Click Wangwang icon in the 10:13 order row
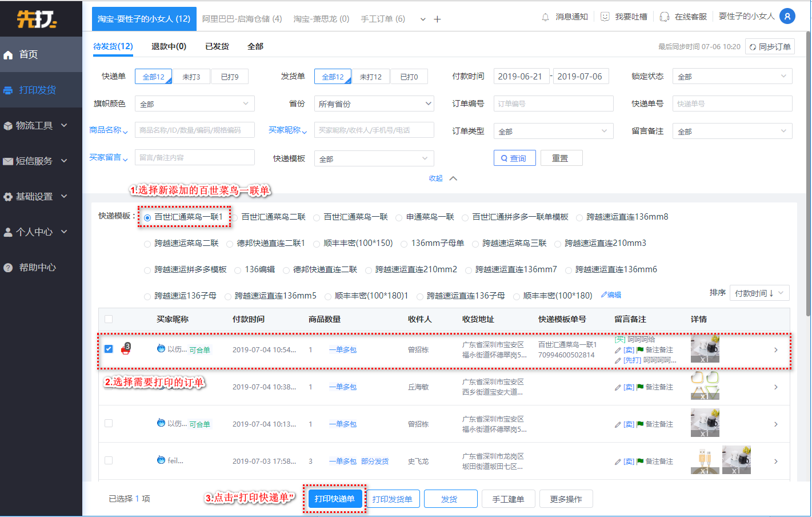812x517 pixels. point(161,423)
